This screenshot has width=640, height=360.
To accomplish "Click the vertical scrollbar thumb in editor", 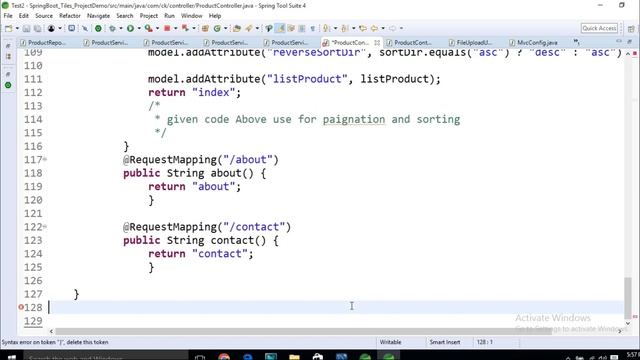I will click(628, 297).
